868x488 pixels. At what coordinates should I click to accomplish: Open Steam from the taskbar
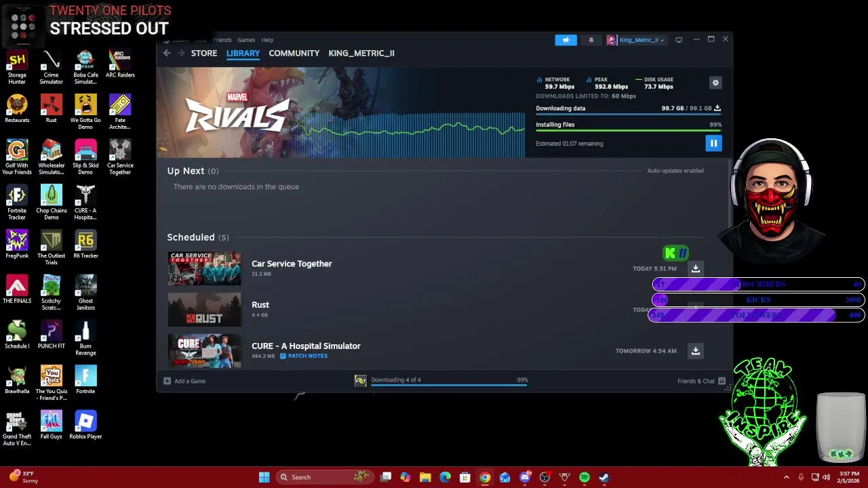604,477
